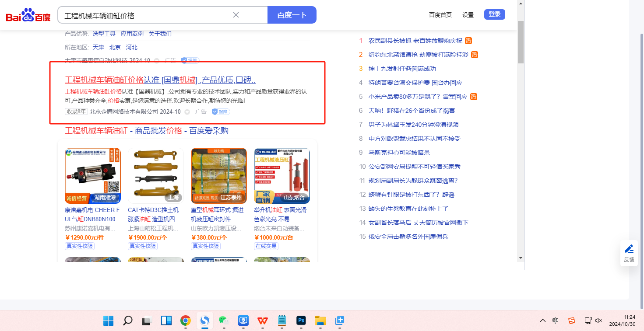Toggle the 中 input language indicator
The height and width of the screenshot is (331, 644).
556,321
